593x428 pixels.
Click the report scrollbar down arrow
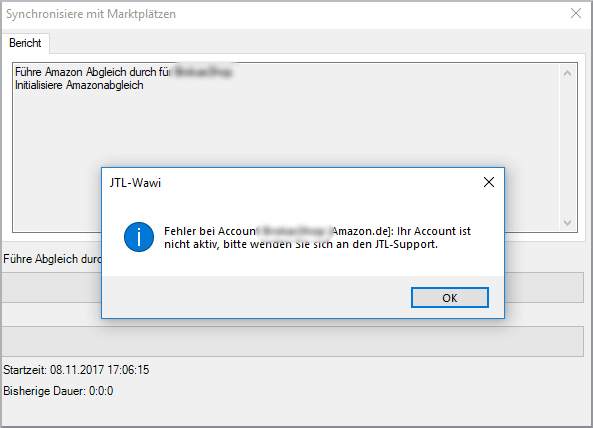coord(567,222)
